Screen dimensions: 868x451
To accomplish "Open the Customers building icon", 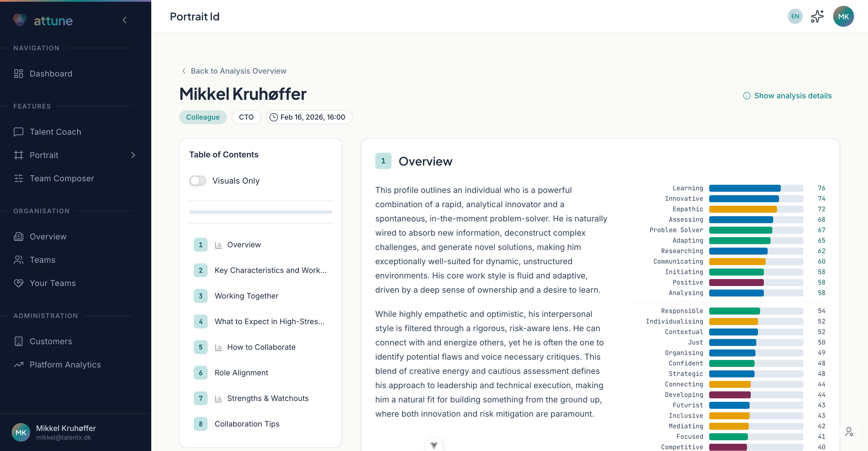I will [x=19, y=341].
